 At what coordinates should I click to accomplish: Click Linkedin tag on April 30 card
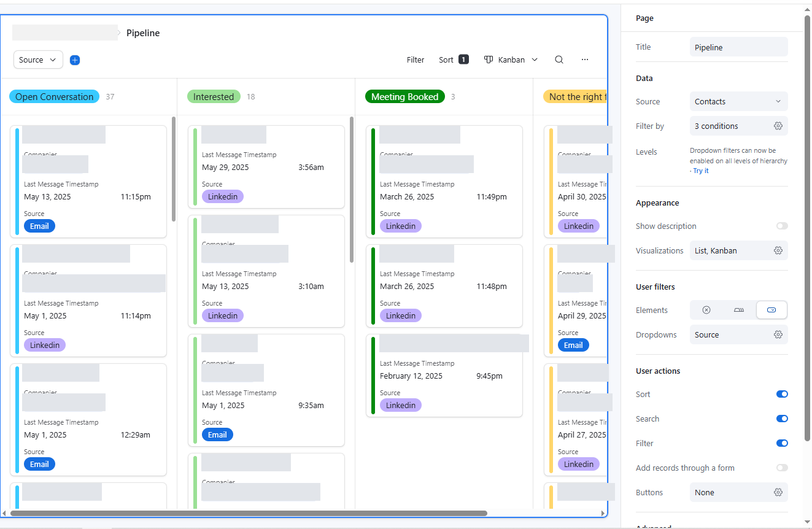pos(579,226)
